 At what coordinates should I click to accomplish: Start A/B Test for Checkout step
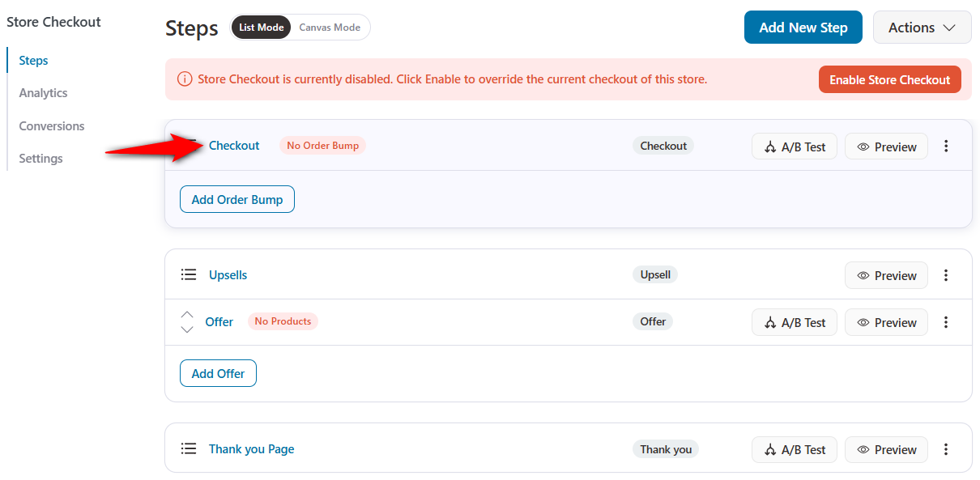tap(795, 147)
